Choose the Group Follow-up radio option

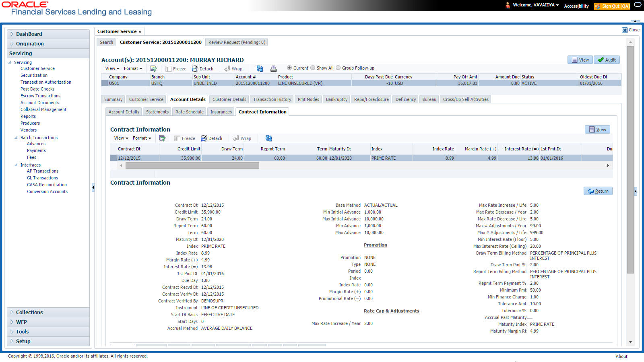(x=338, y=68)
